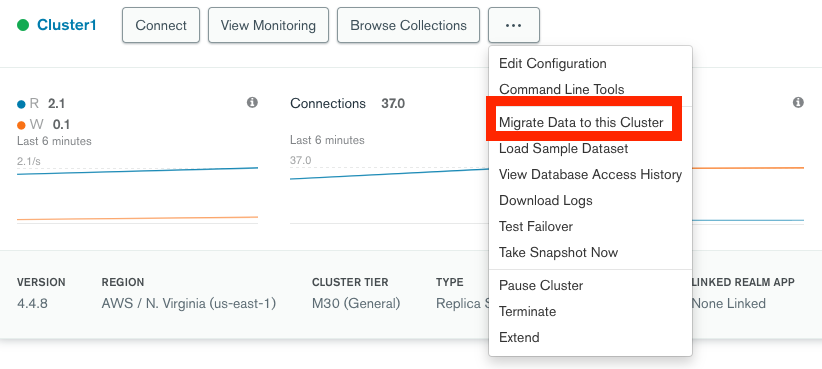
Task: Click M30 (General) tier value
Action: point(356,303)
